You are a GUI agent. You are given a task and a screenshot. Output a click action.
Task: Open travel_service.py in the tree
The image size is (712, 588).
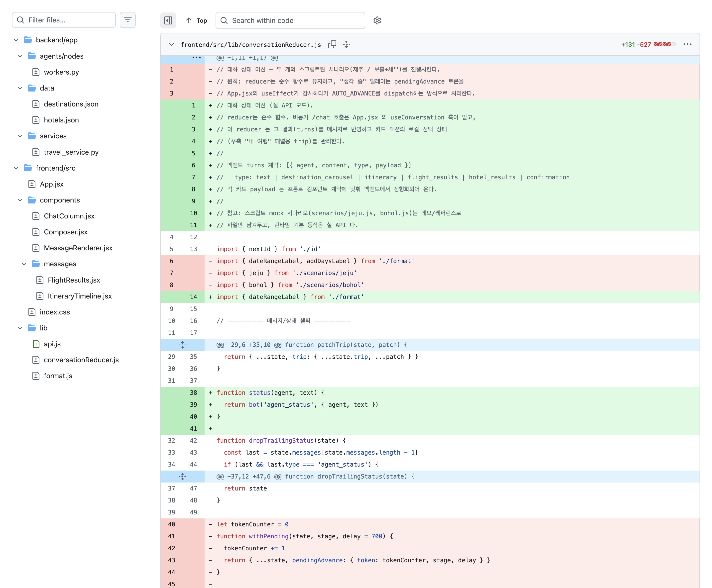click(x=71, y=152)
